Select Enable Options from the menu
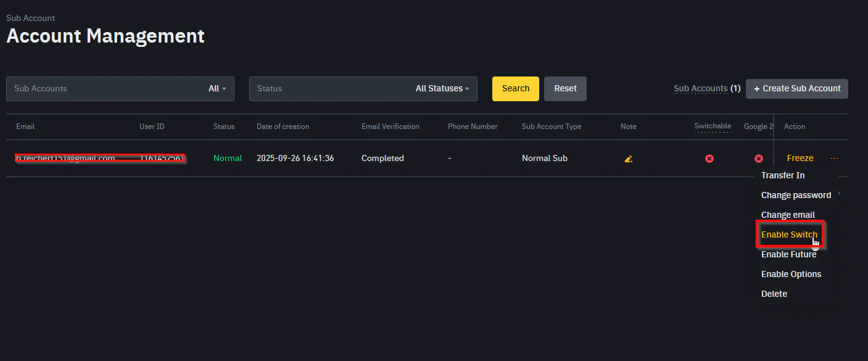 (791, 274)
